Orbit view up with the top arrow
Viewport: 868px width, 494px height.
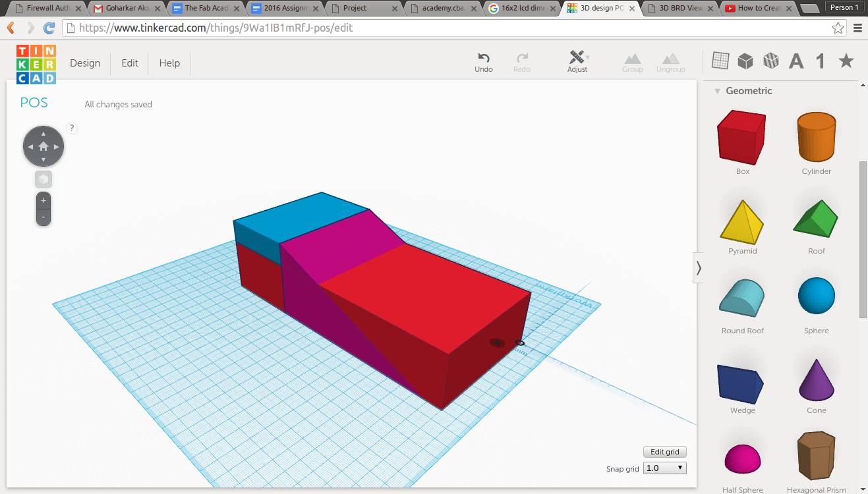coord(43,134)
